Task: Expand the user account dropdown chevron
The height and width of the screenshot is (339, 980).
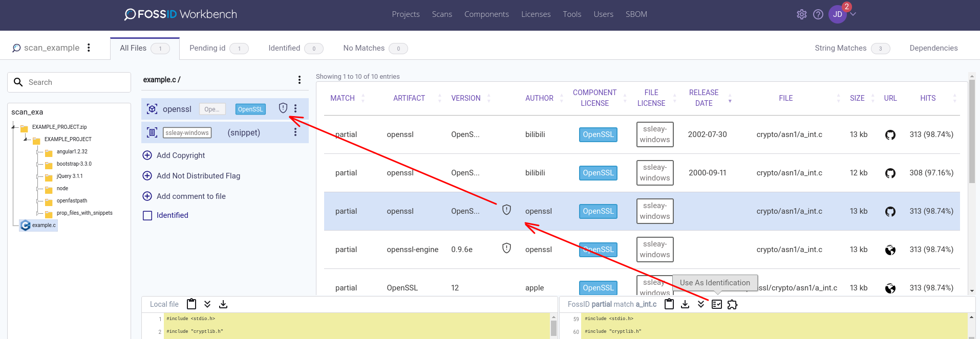Action: pos(853,14)
